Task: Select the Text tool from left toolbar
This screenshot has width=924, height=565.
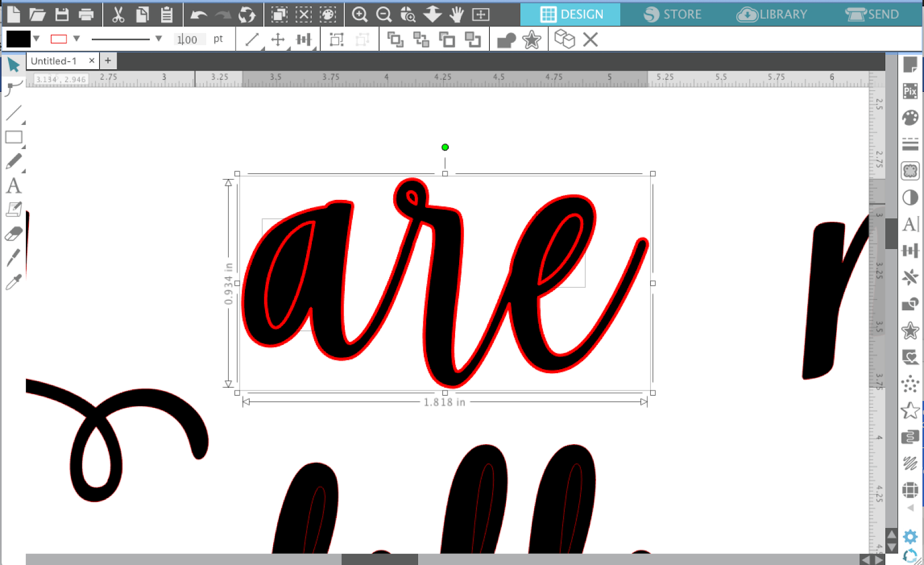Action: pyautogui.click(x=13, y=186)
